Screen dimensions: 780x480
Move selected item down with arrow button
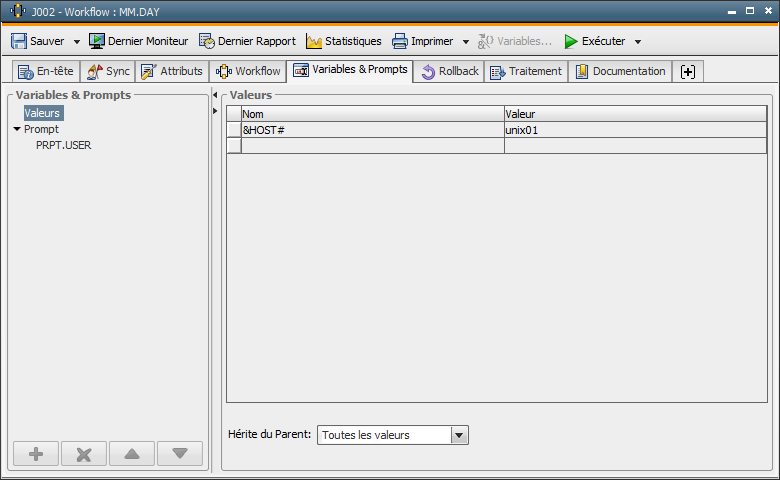[x=180, y=454]
